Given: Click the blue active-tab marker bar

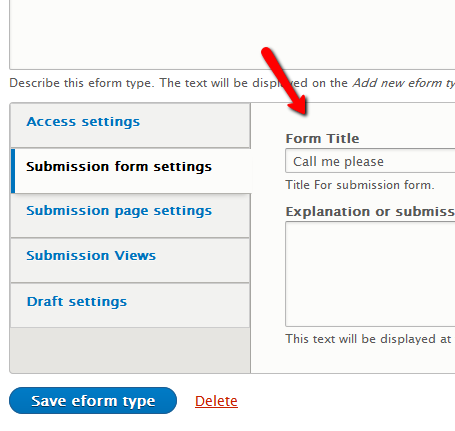Looking at the screenshot, I should pyautogui.click(x=13, y=171).
